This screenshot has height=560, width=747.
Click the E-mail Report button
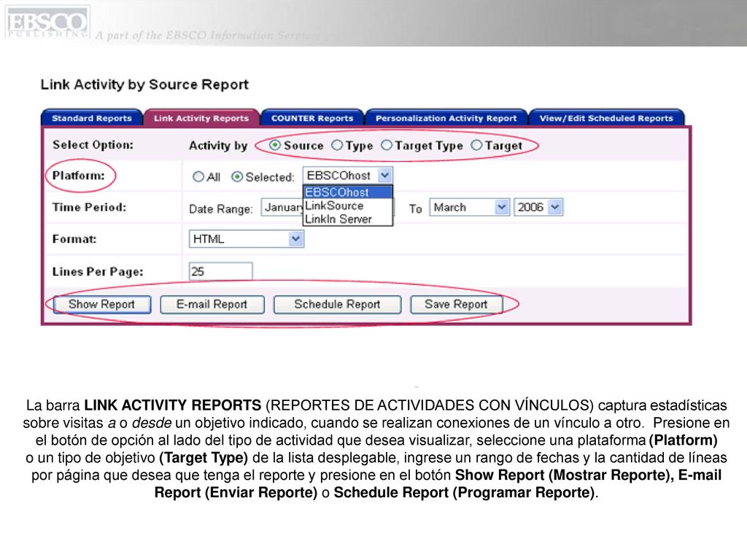point(212,304)
